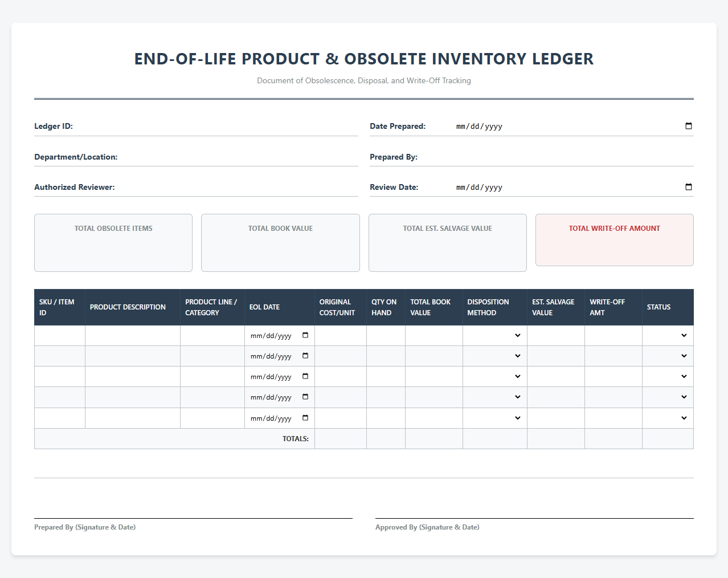Viewport: 728px width, 578px height.
Task: Open Status dropdown in second row
Action: [668, 356]
